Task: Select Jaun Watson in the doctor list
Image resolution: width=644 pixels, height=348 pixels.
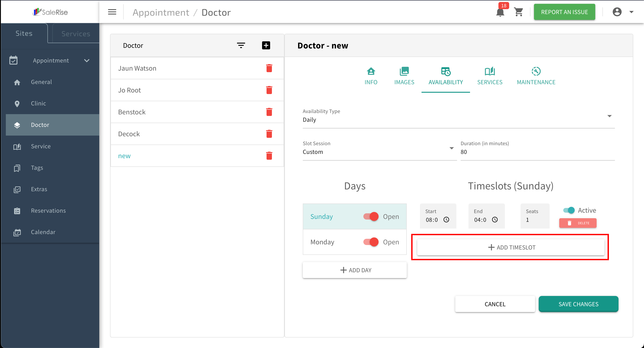Action: coord(197,68)
